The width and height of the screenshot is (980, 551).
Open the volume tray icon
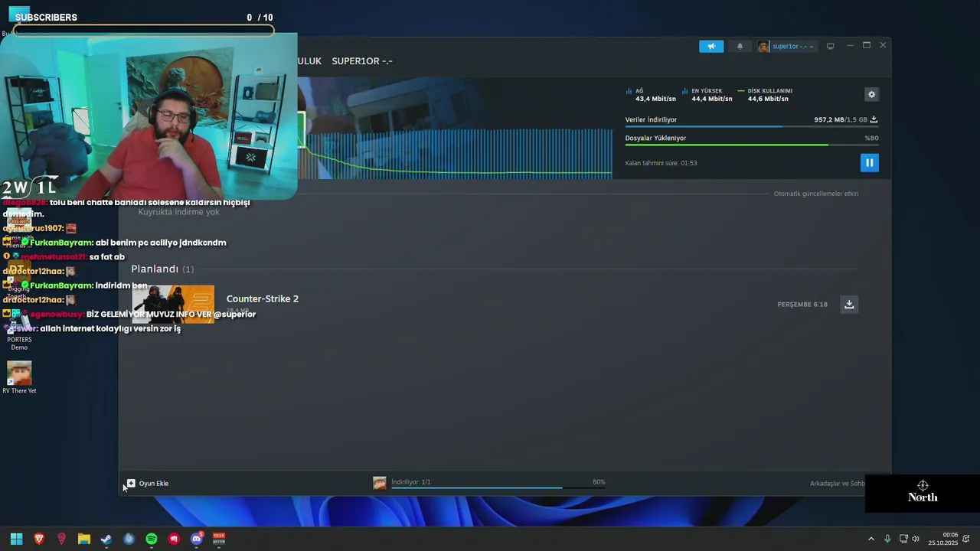pyautogui.click(x=915, y=539)
